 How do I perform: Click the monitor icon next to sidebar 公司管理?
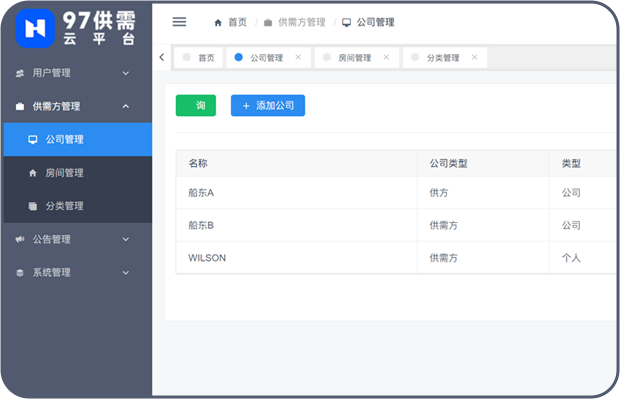click(33, 140)
